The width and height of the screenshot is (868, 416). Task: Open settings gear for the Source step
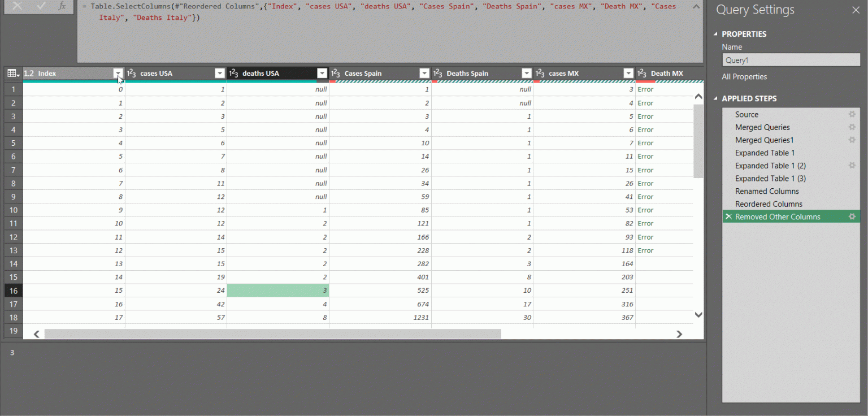pos(852,114)
